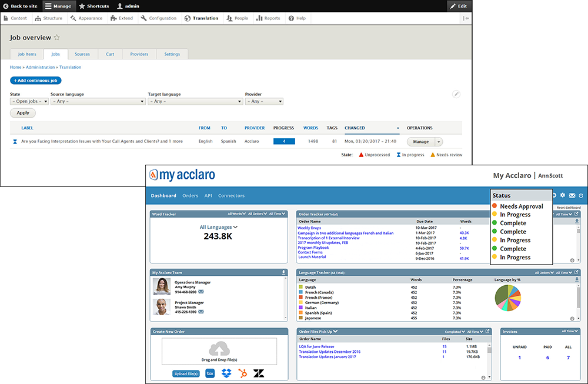Click the blue progress bar showing 4
Screen dimensions: 588x384
(285, 141)
